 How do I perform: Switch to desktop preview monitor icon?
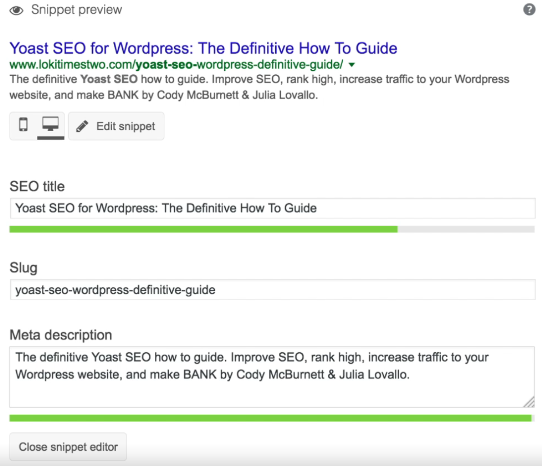pyautogui.click(x=50, y=124)
